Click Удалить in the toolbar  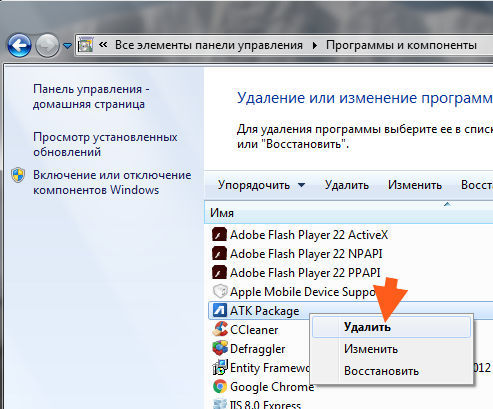[x=347, y=185]
